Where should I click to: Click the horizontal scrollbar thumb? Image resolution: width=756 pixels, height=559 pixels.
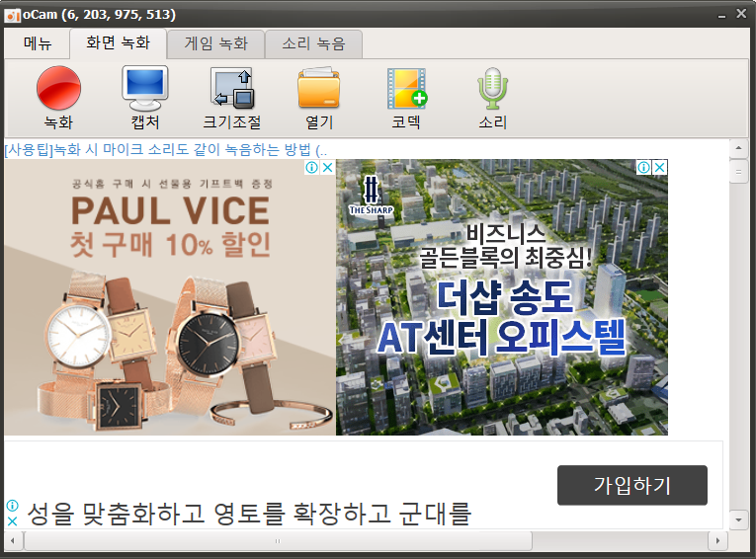278,540
